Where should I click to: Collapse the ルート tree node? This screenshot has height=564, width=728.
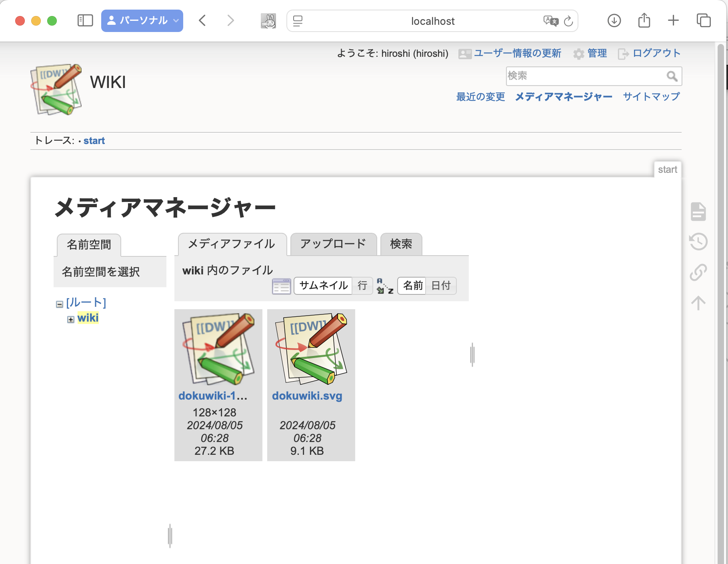coord(59,303)
